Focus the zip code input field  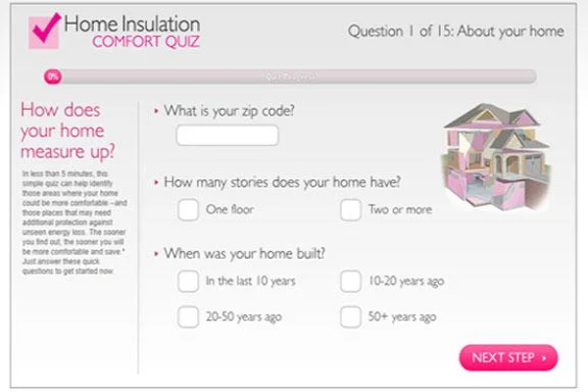click(227, 136)
